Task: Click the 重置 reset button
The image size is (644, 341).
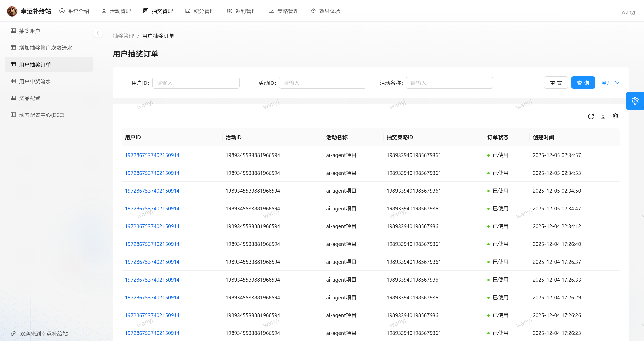Action: [556, 83]
